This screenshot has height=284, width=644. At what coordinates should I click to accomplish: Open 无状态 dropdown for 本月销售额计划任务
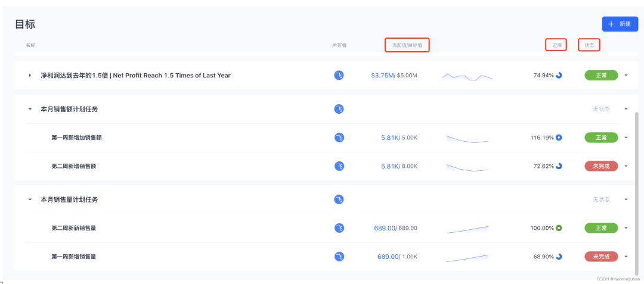[626, 109]
